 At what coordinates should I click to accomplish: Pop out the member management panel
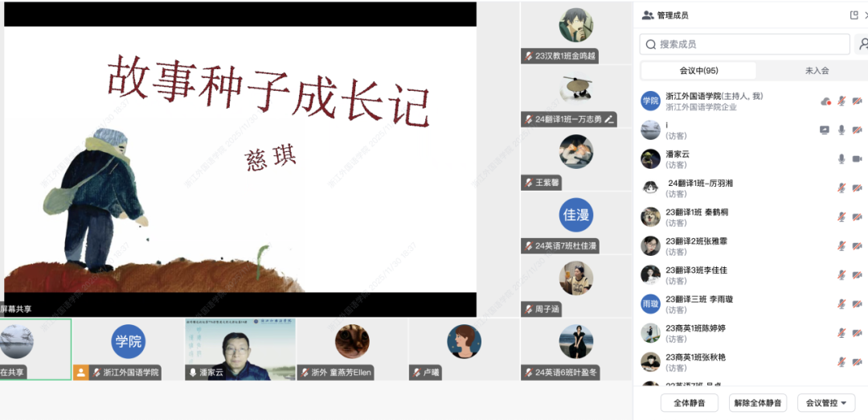(854, 15)
